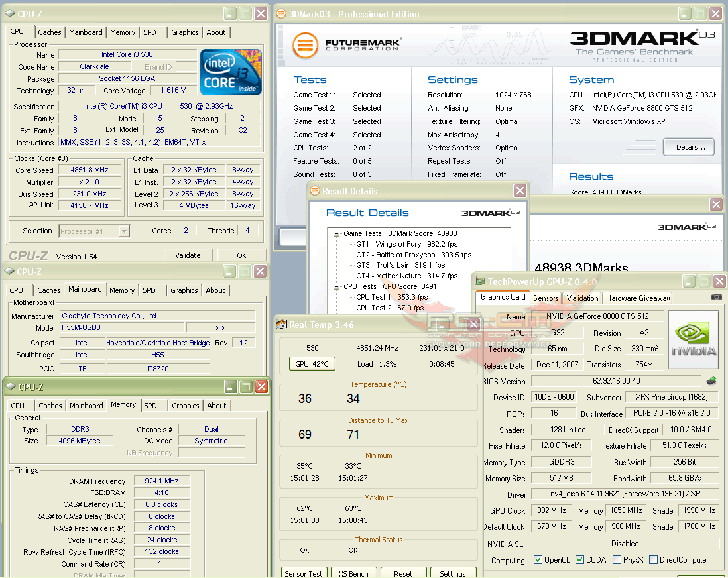Toggle the OpenCL checkbox in GPU-Z
This screenshot has height=578, width=728.
(x=538, y=560)
